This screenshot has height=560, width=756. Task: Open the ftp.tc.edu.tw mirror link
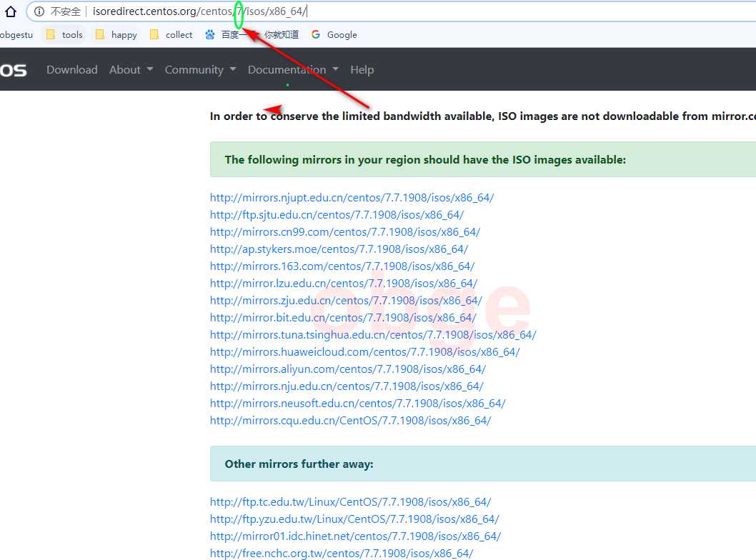(x=351, y=502)
